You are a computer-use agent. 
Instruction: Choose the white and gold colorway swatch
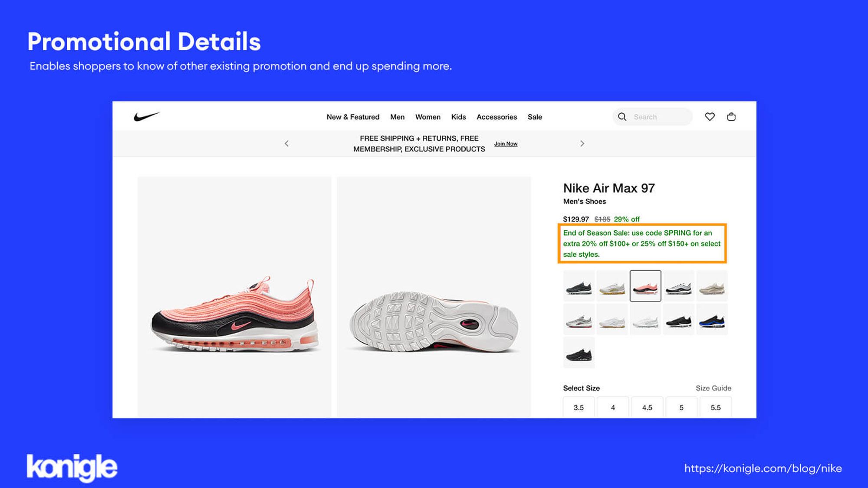click(612, 286)
